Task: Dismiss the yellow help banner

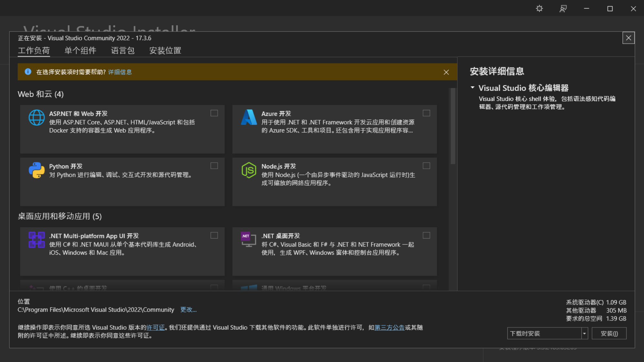Action: 446,72
